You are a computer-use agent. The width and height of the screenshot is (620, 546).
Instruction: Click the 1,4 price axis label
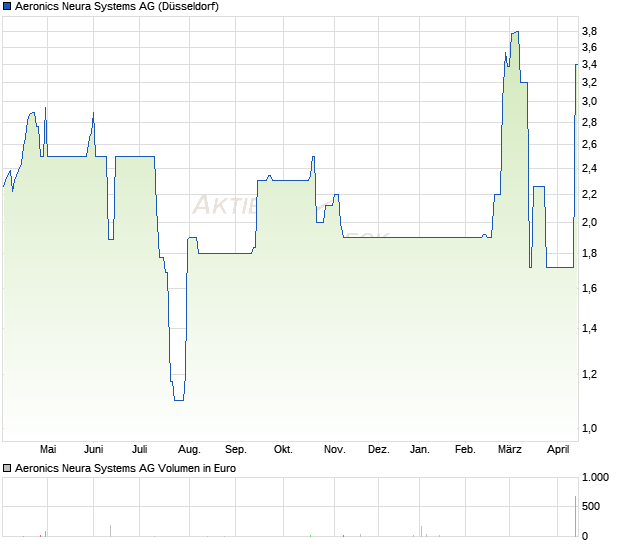click(x=589, y=328)
